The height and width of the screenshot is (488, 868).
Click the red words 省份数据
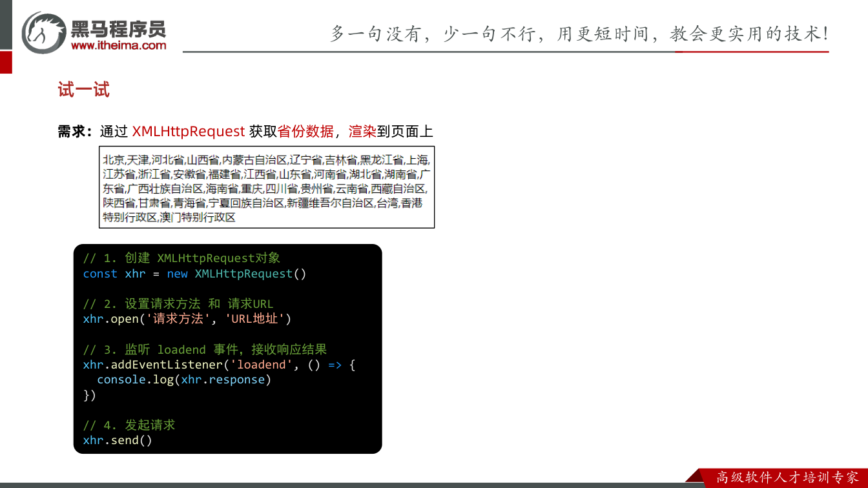pyautogui.click(x=305, y=132)
